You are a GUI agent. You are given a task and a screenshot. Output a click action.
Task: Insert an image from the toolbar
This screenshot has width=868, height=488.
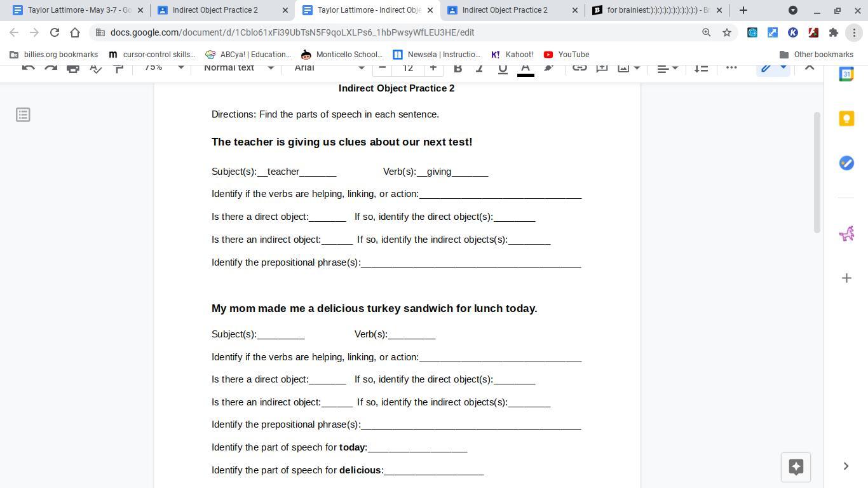pos(623,67)
